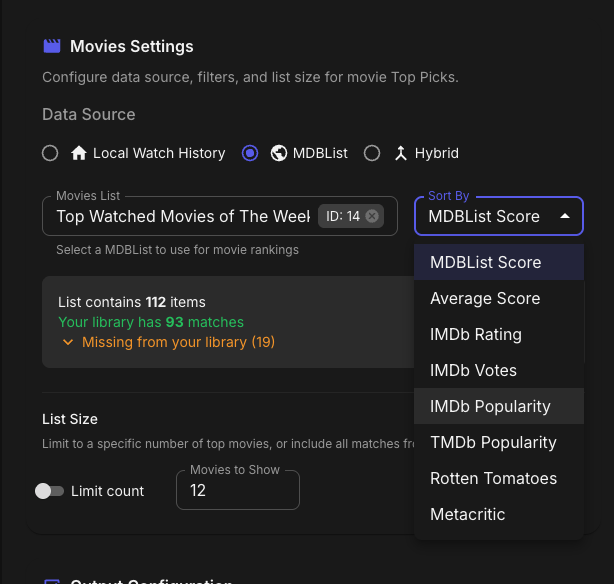The height and width of the screenshot is (584, 614).
Task: Pick IMDb Rating sort option
Action: tap(476, 334)
